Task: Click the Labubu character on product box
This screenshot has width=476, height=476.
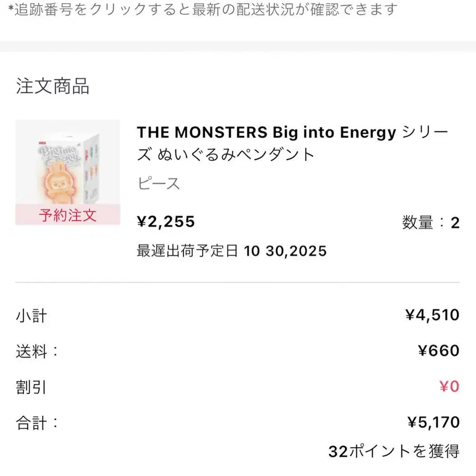Action: coord(58,180)
